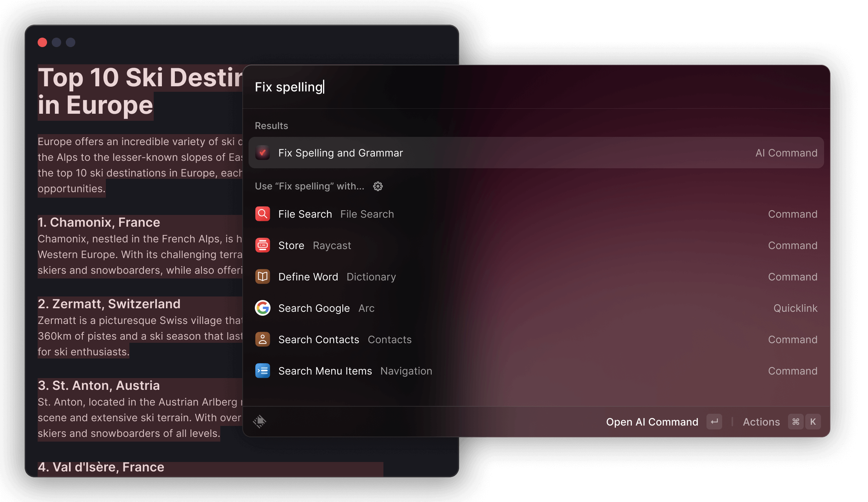This screenshot has width=868, height=502.
Task: Click the Chamonix France list item
Action: coord(98,222)
